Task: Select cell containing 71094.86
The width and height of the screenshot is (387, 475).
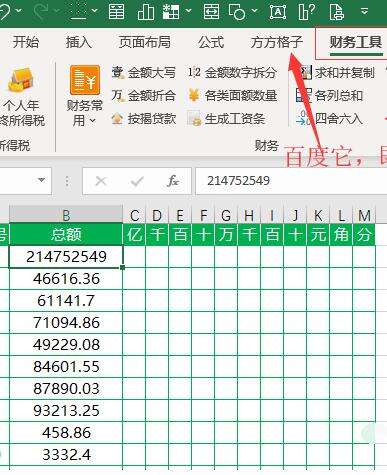Action: tap(66, 323)
